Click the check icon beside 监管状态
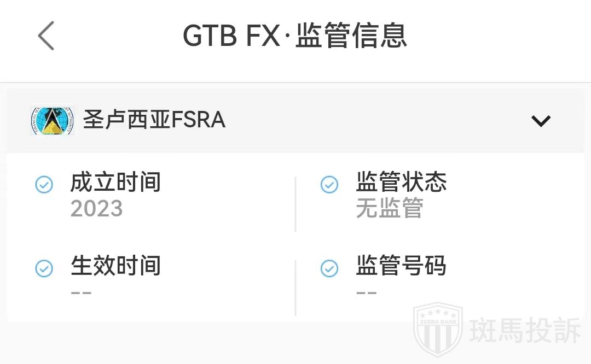Image resolution: width=591 pixels, height=364 pixels. 329,185
